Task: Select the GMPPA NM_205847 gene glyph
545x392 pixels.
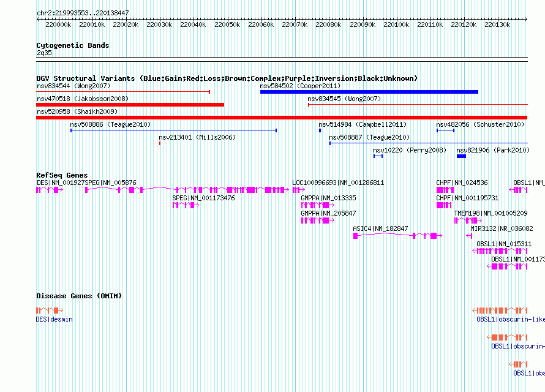Action: click(x=318, y=221)
